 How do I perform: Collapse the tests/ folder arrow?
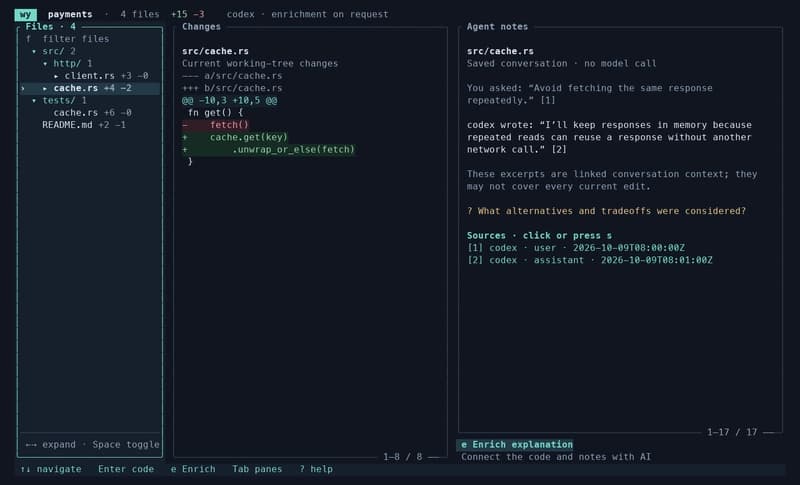pyautogui.click(x=34, y=100)
